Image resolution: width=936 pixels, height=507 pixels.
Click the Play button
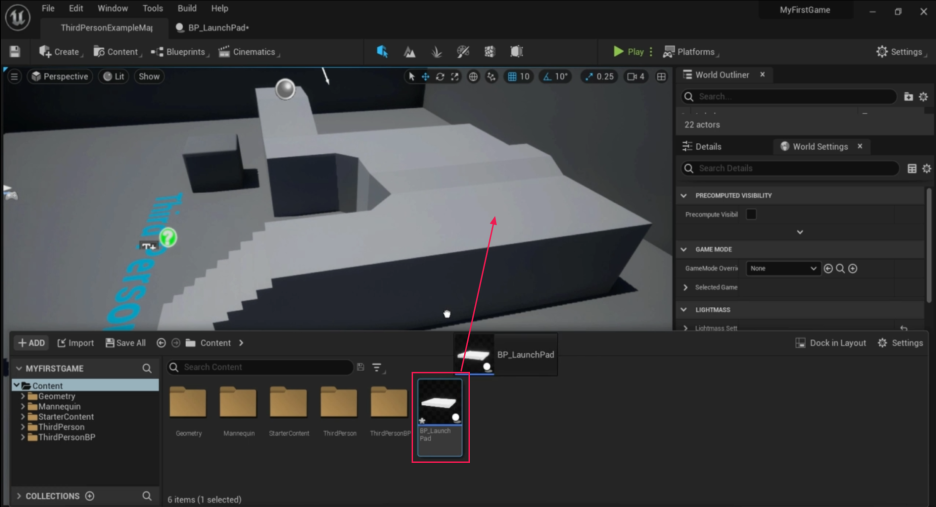point(629,52)
